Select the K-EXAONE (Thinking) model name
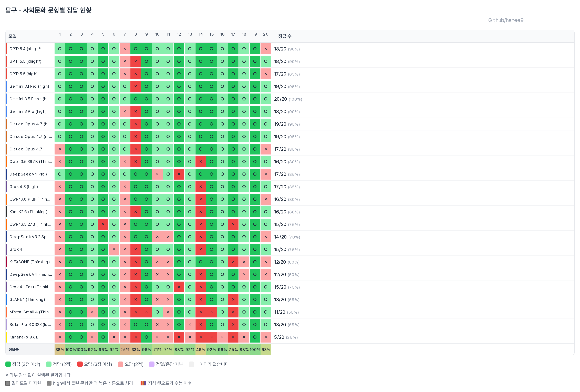The width and height of the screenshot is (580, 392). click(x=30, y=262)
